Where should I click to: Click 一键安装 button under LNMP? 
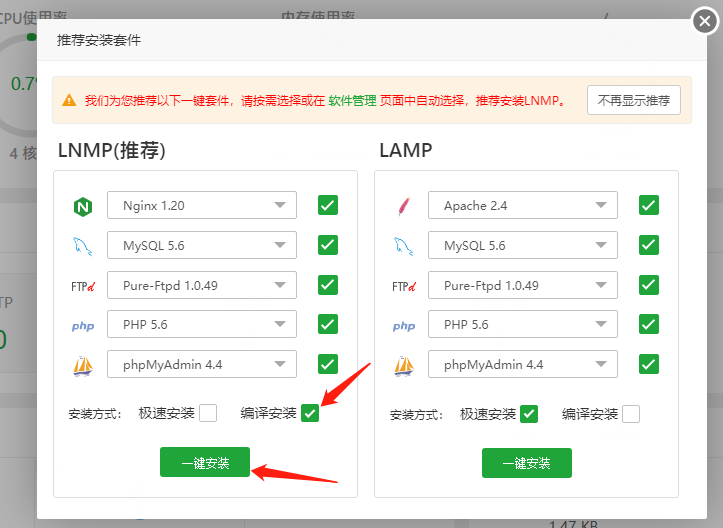(x=205, y=462)
